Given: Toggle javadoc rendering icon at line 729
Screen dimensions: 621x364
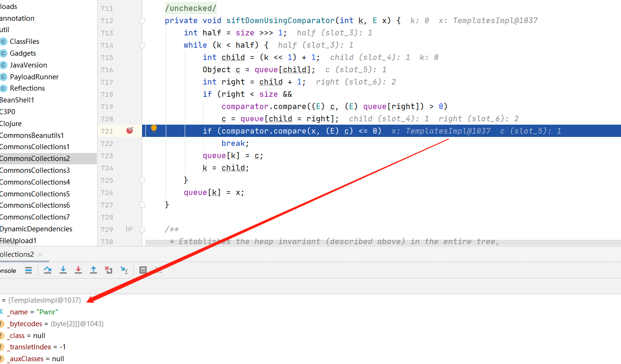Looking at the screenshot, I should (129, 229).
